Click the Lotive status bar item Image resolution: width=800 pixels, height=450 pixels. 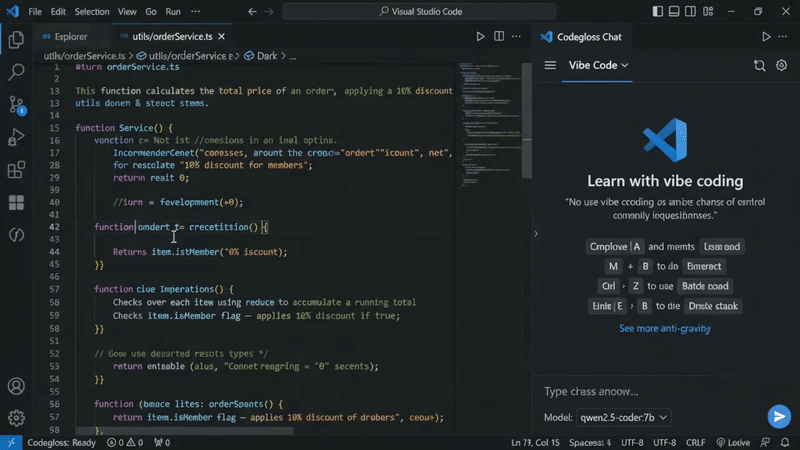(x=733, y=442)
